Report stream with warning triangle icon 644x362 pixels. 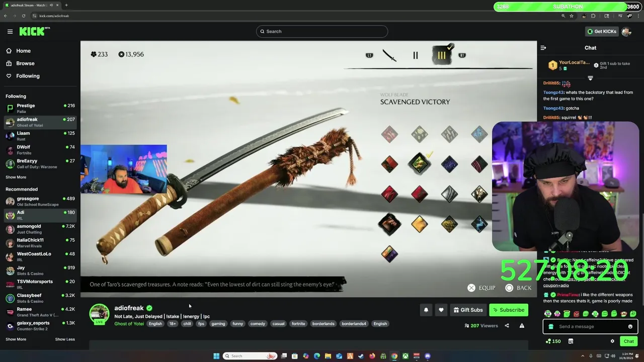pos(522,326)
